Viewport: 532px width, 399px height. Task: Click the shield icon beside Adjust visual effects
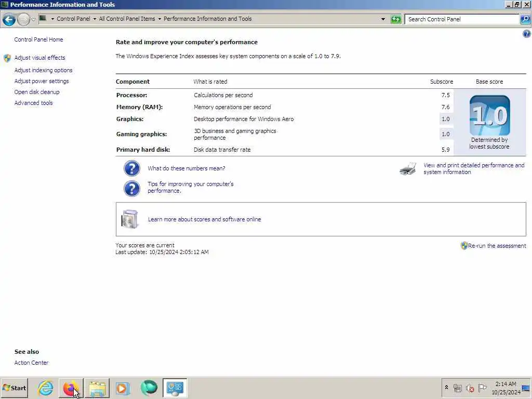point(7,58)
